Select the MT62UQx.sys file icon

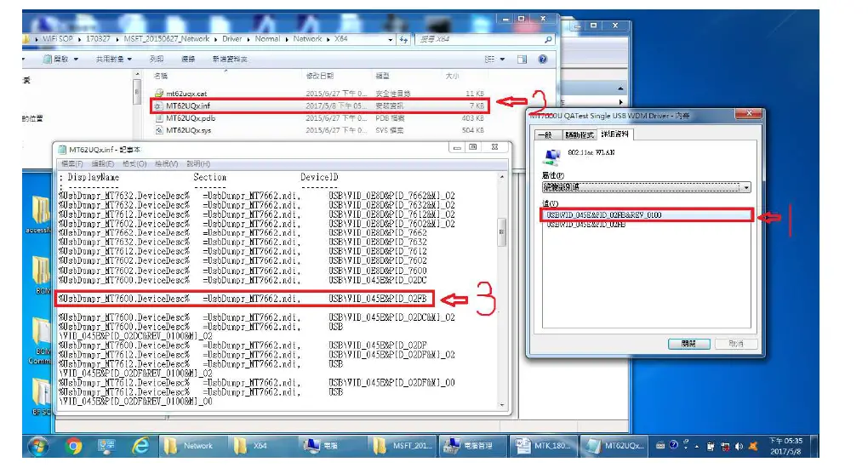click(x=159, y=130)
